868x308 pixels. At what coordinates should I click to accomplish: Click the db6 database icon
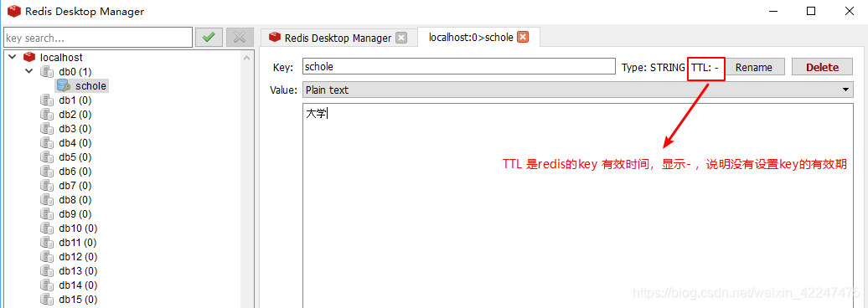[47, 172]
